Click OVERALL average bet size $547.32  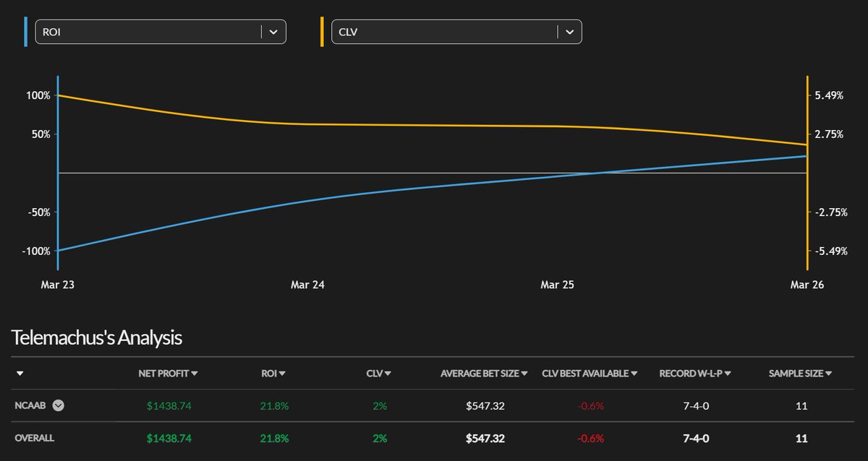(485, 439)
